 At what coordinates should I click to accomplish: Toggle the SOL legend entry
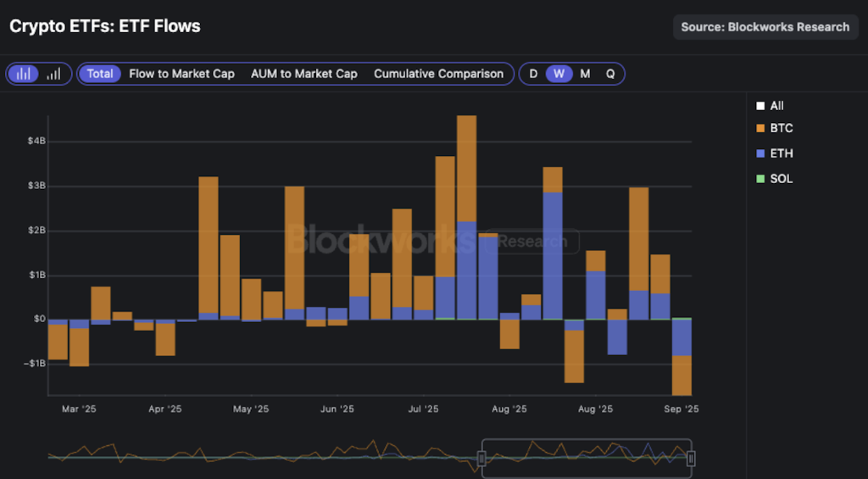[781, 179]
